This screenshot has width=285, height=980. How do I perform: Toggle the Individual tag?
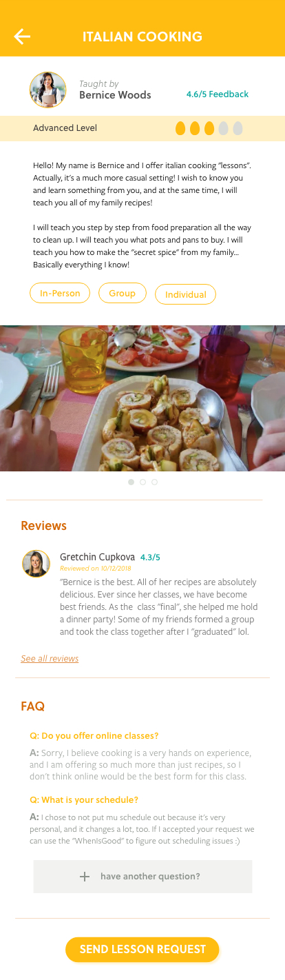[186, 294]
